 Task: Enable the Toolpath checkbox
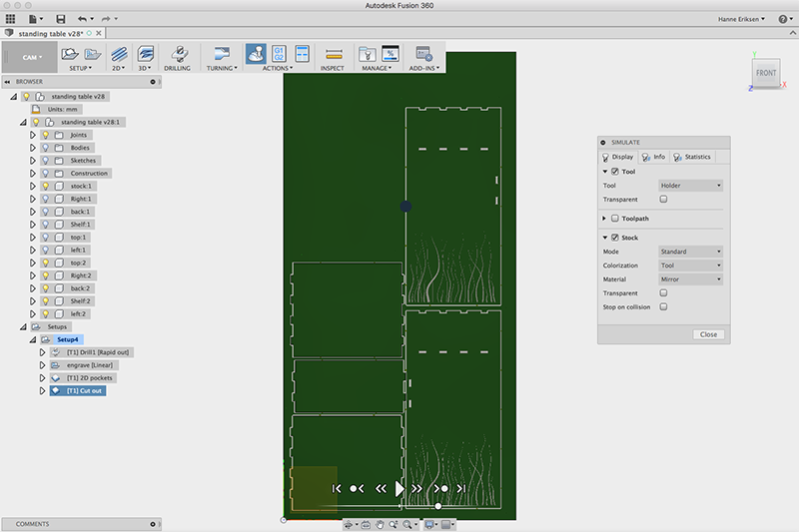(615, 219)
